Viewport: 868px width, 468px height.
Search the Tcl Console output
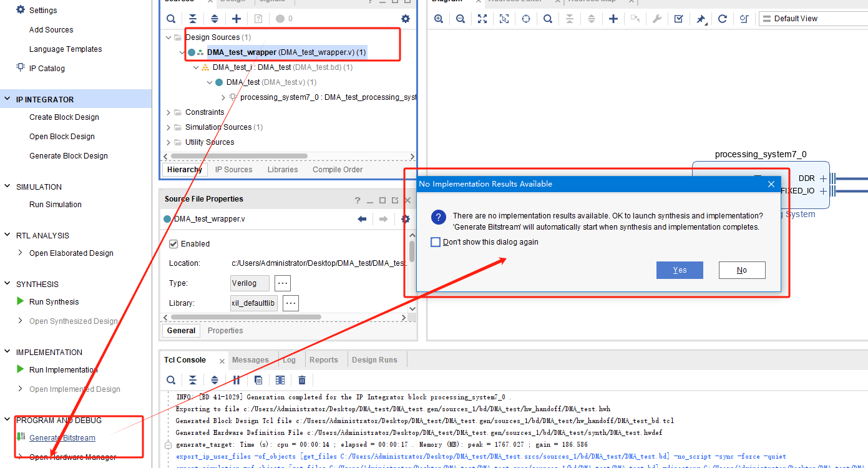[x=171, y=379]
